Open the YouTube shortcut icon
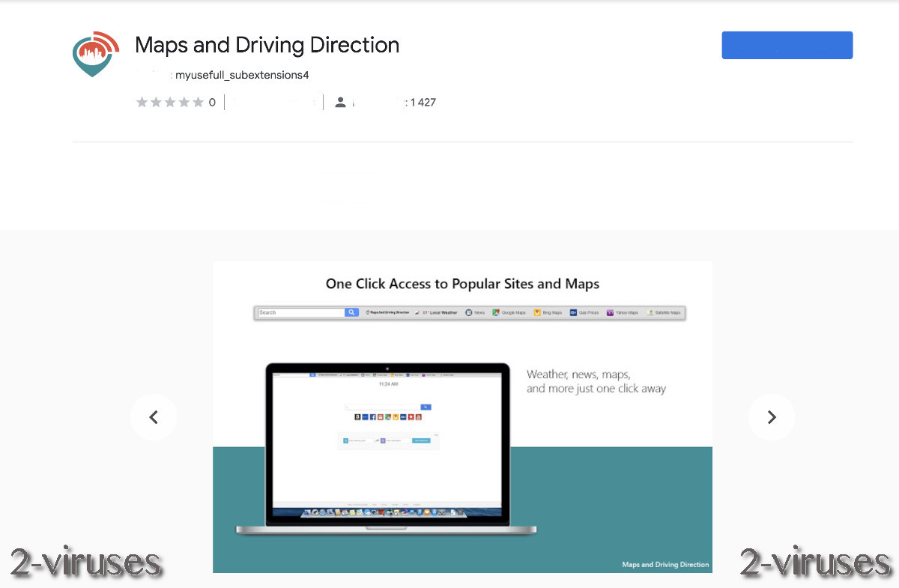The width and height of the screenshot is (899, 588). [418, 417]
